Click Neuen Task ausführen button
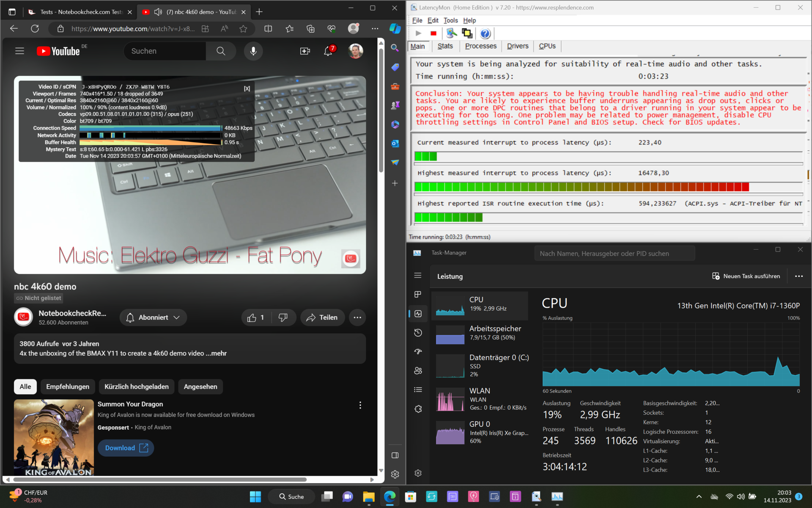 point(746,276)
